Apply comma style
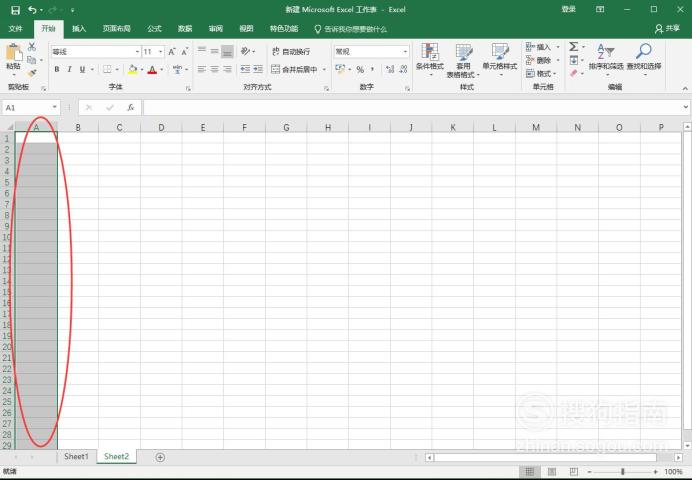 (373, 69)
